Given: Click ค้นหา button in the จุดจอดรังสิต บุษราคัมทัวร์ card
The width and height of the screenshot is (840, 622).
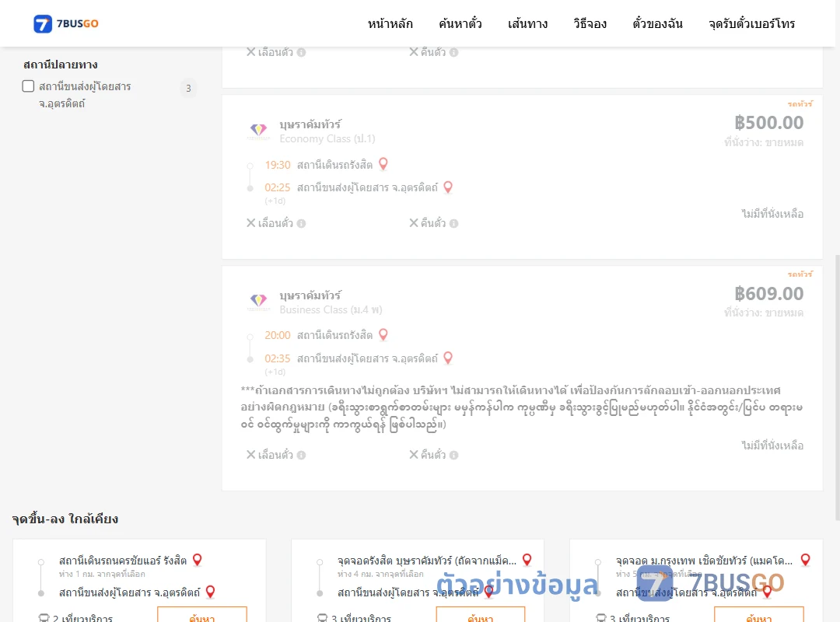Looking at the screenshot, I should coord(481,616).
